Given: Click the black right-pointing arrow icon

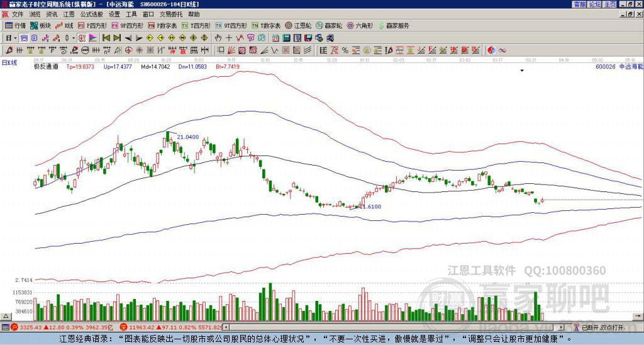Looking at the screenshot, I should click(139, 38).
